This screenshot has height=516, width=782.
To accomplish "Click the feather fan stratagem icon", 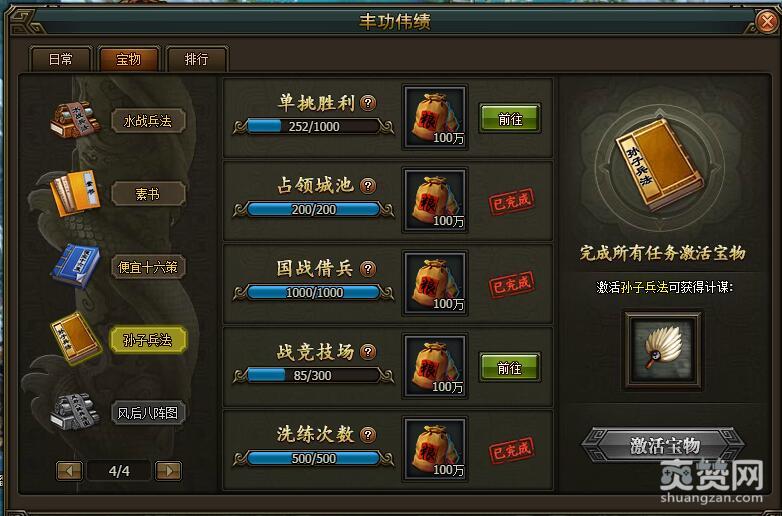I will 663,350.
